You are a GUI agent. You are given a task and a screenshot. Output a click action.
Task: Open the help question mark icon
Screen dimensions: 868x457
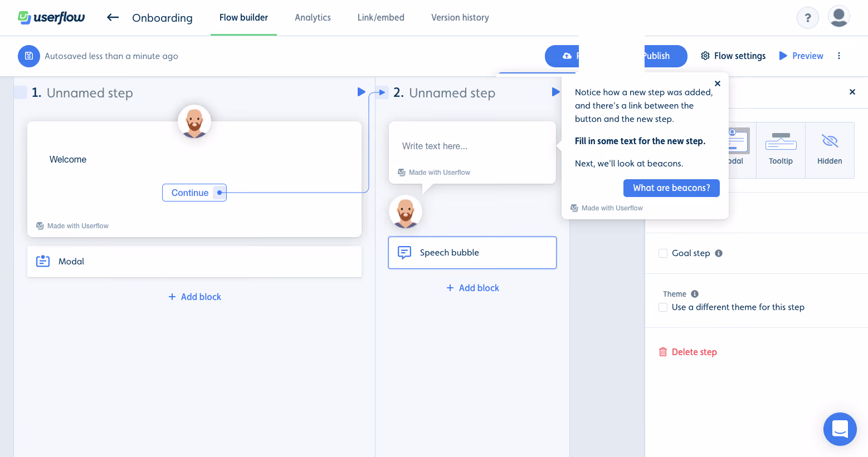pos(807,18)
